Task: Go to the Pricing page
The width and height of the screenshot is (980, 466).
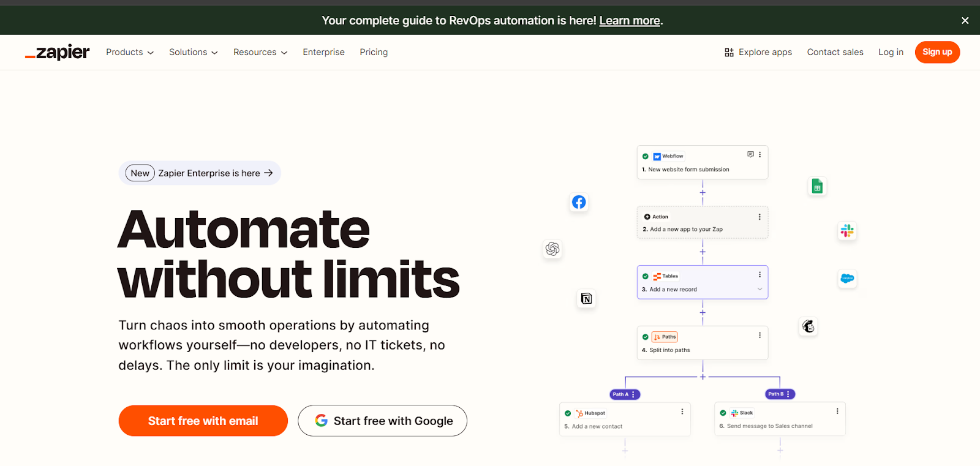Action: click(x=374, y=53)
